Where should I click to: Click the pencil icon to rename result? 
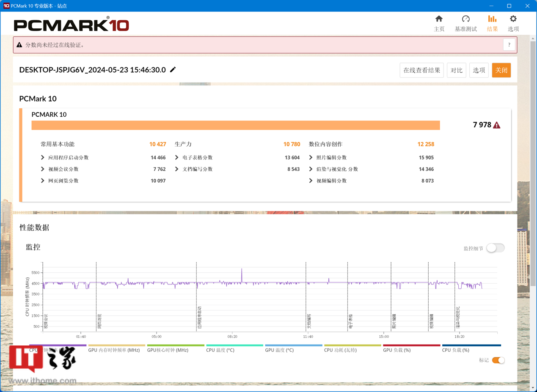coord(173,70)
